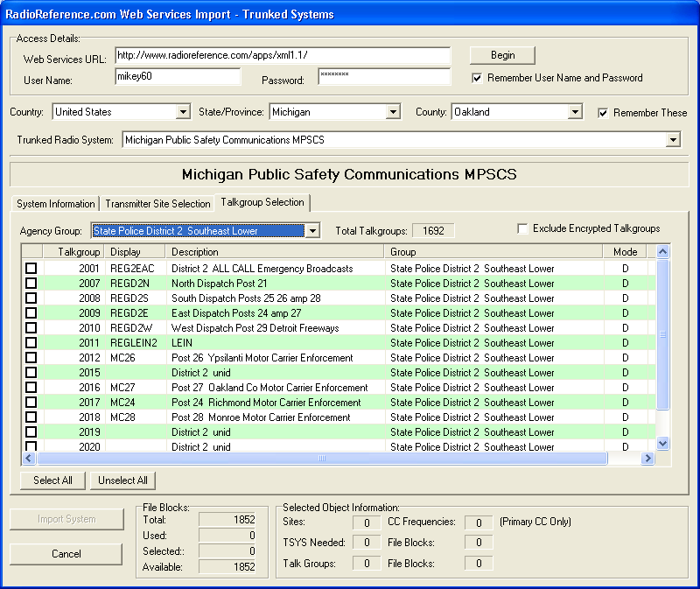Expand the Trunked Radio System list
Image resolution: width=700 pixels, height=589 pixels.
click(x=672, y=140)
